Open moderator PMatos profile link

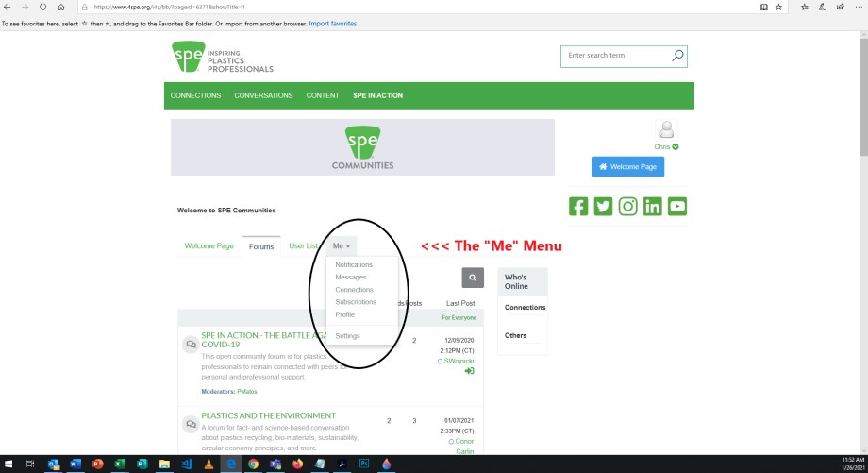click(x=247, y=392)
